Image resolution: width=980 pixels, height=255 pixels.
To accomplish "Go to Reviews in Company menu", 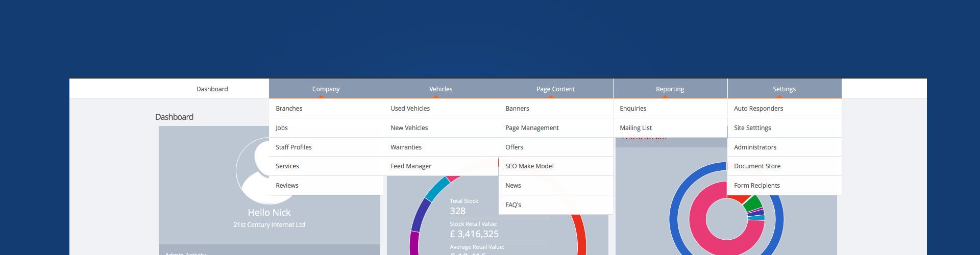I will pos(326,186).
